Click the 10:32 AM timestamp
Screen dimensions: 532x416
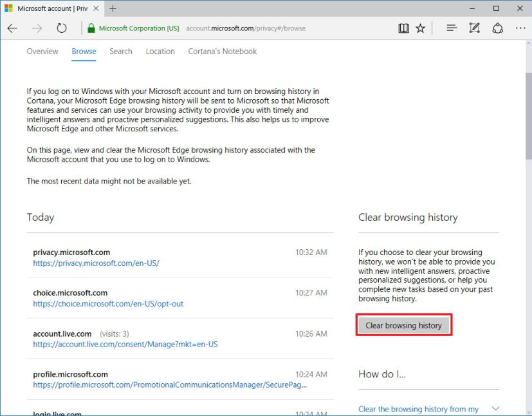coord(311,252)
